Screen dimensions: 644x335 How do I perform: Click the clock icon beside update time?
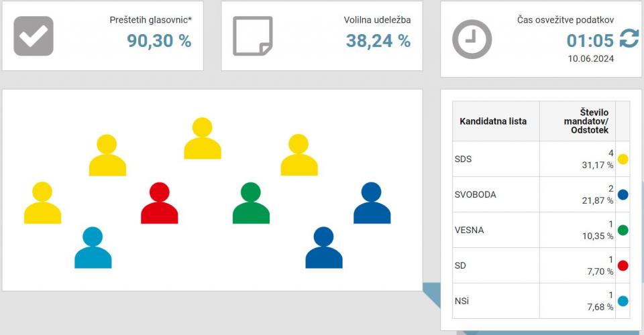(x=472, y=39)
